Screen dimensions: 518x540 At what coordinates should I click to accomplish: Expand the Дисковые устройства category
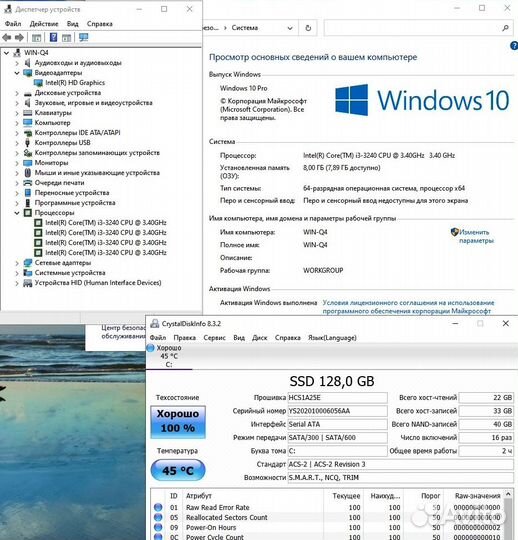[x=17, y=93]
